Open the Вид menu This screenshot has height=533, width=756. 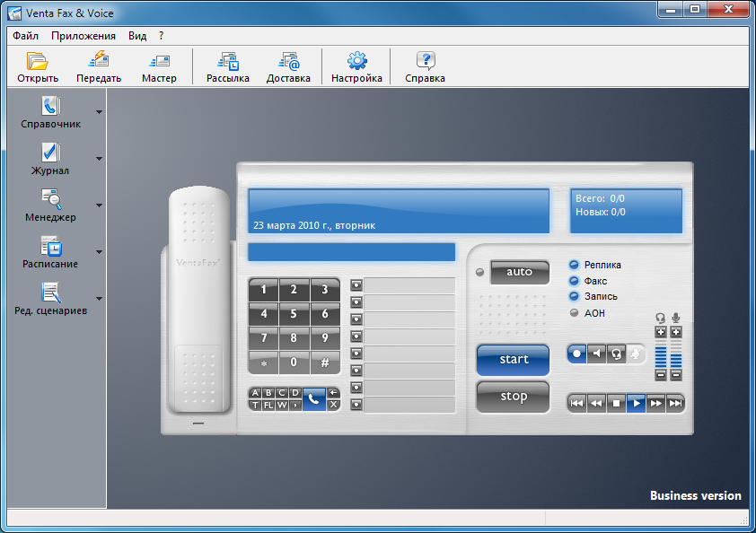pos(137,36)
